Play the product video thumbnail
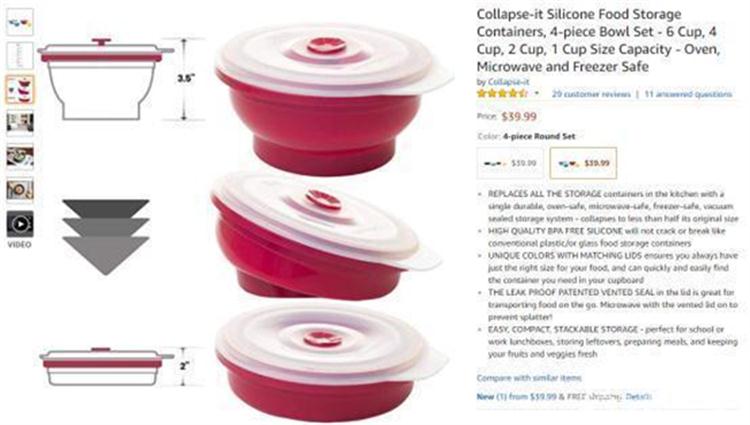Image resolution: width=750 pixels, height=425 pixels. click(x=20, y=224)
